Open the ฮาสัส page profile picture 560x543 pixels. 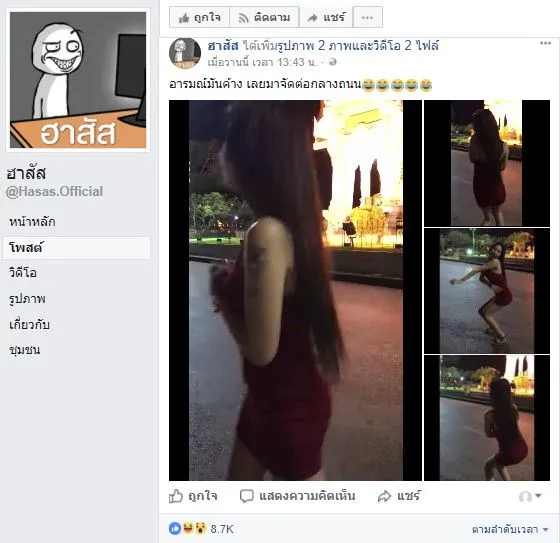tap(78, 80)
